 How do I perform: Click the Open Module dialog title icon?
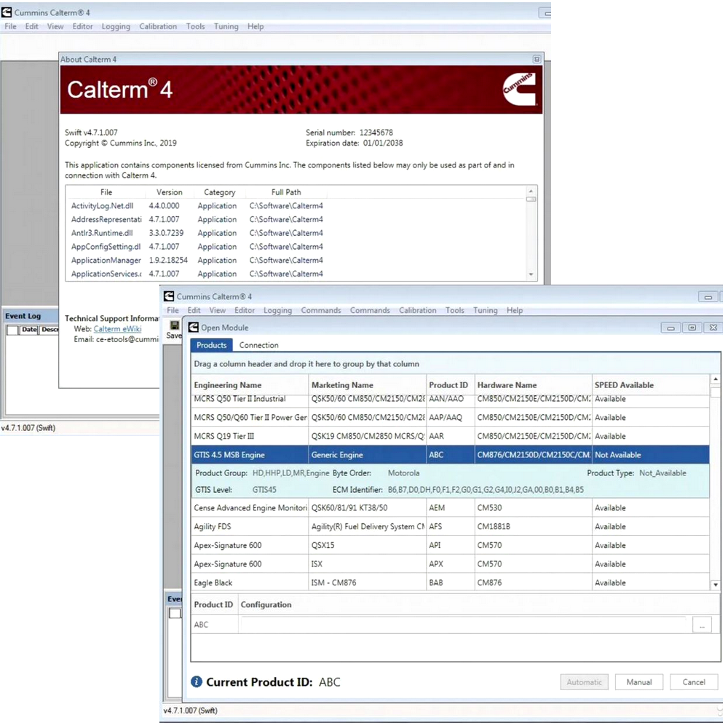[x=193, y=328]
